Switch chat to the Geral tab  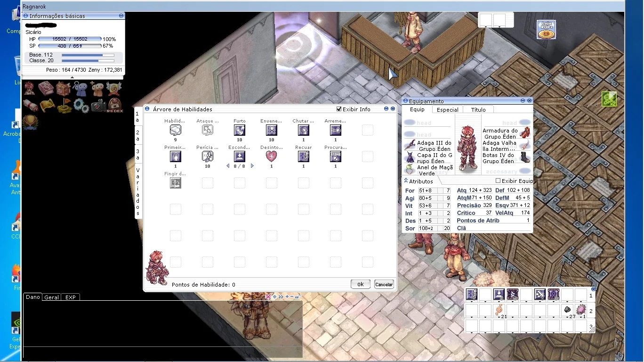(51, 297)
